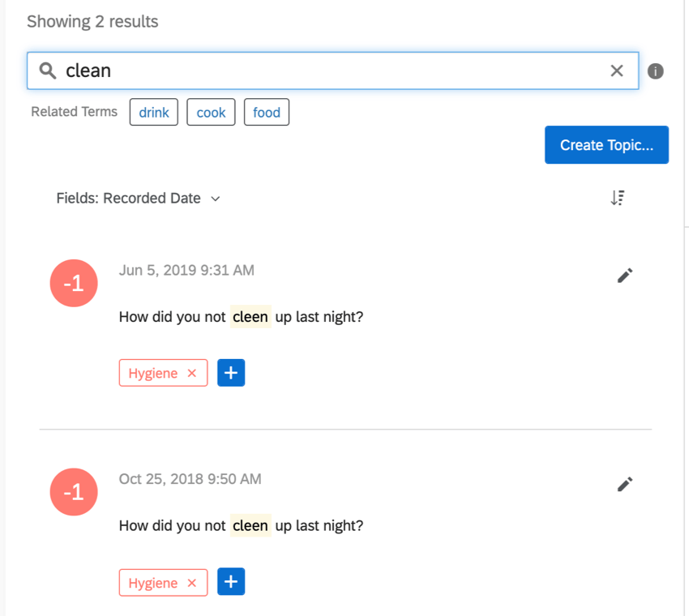
Task: Click the -1 sentiment badge on second response
Action: [x=74, y=492]
